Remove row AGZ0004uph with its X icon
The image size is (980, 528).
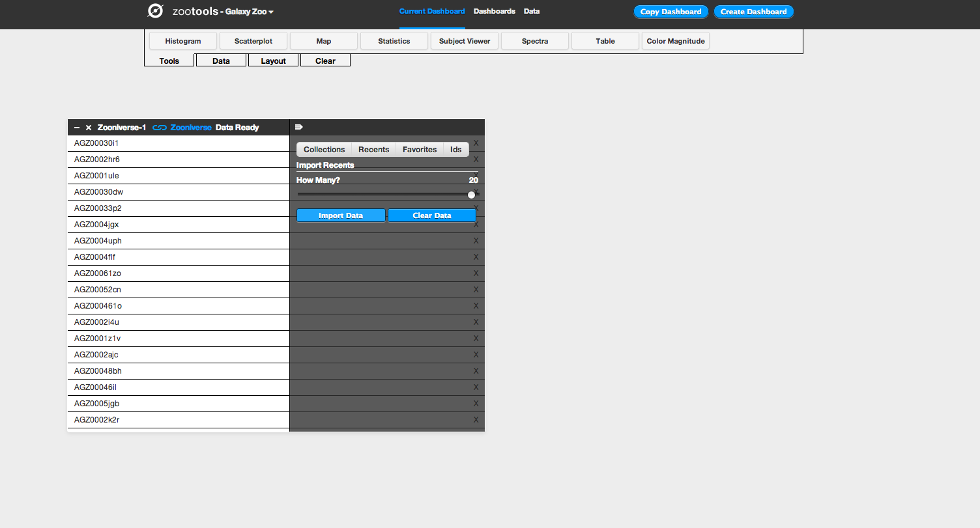point(476,241)
